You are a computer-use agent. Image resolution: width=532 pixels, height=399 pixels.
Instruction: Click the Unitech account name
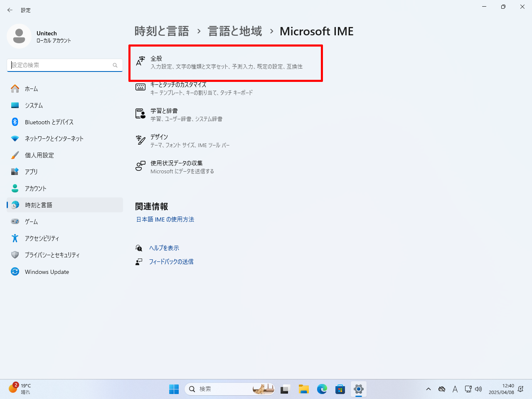(x=47, y=33)
